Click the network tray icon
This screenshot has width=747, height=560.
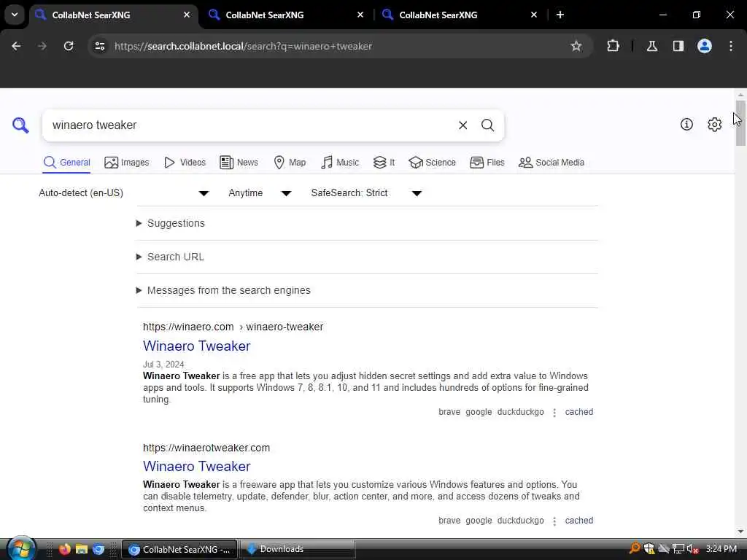pyautogui.click(x=678, y=549)
